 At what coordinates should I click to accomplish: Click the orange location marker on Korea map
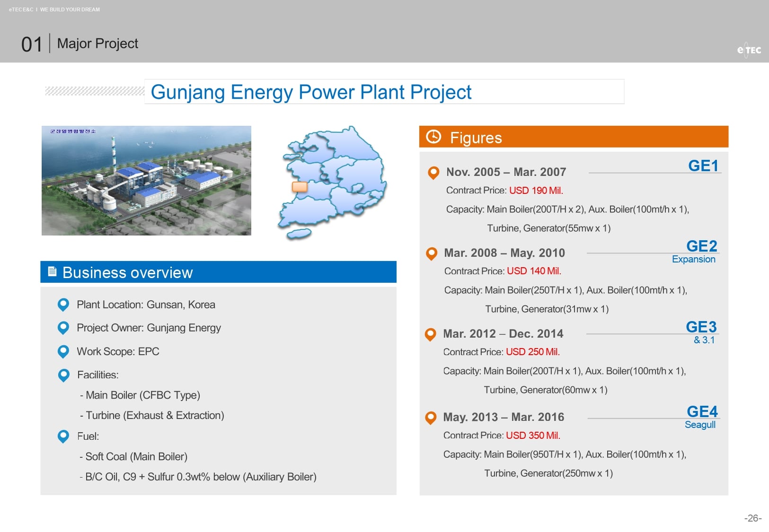pos(300,186)
